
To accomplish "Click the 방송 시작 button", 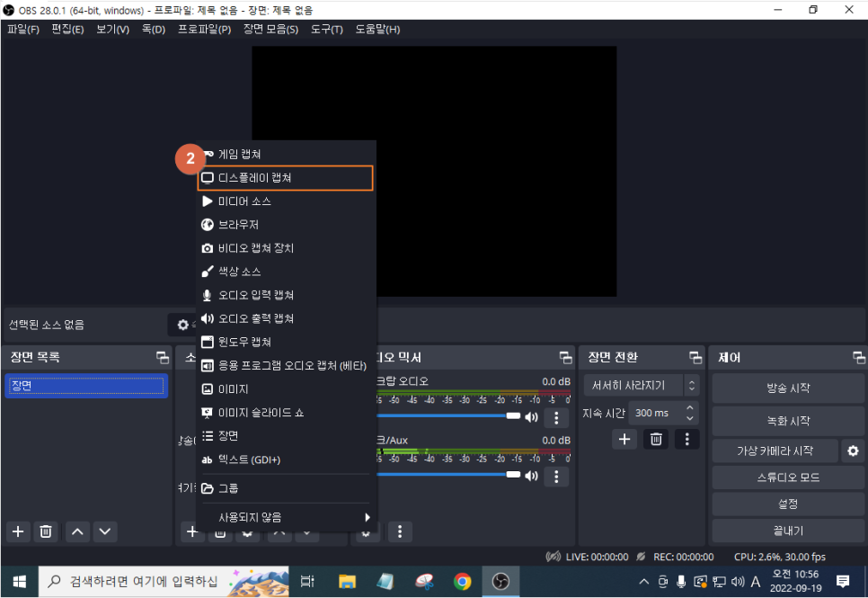I will click(788, 388).
